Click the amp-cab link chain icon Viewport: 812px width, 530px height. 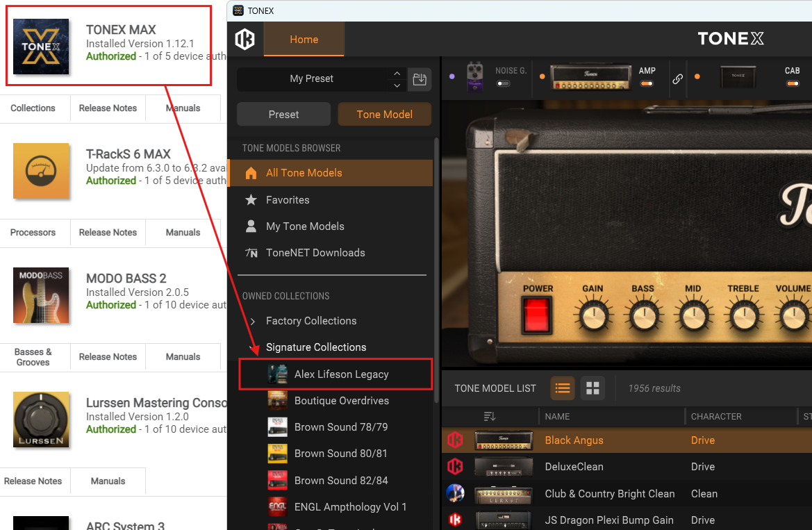pos(677,78)
